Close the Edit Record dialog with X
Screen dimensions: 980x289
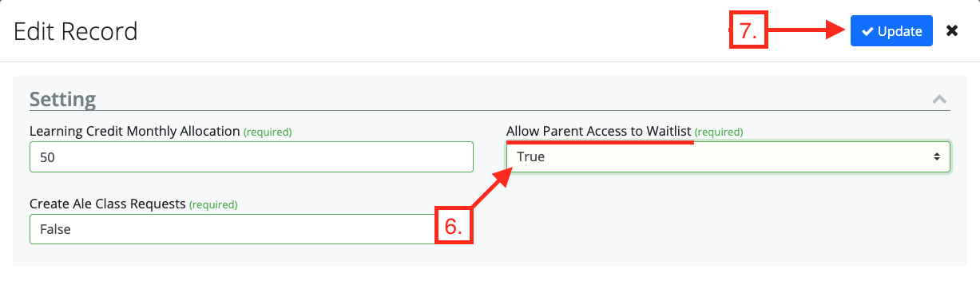click(x=952, y=31)
